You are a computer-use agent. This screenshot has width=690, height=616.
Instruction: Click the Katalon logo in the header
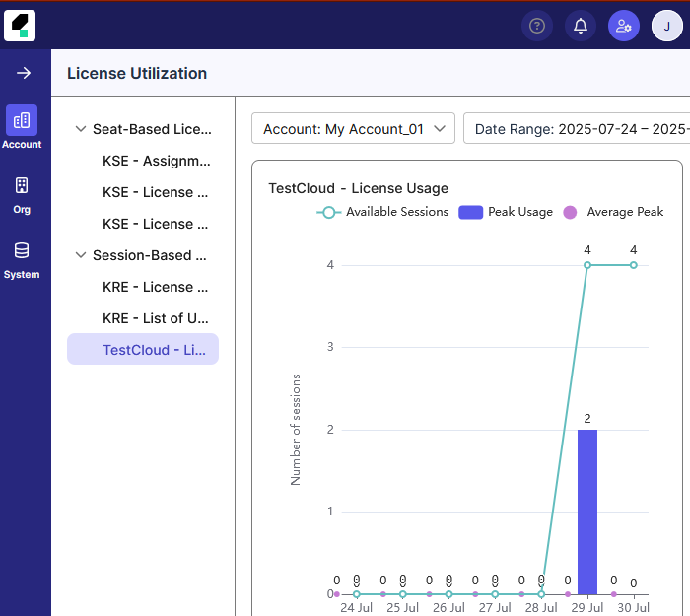pyautogui.click(x=20, y=26)
